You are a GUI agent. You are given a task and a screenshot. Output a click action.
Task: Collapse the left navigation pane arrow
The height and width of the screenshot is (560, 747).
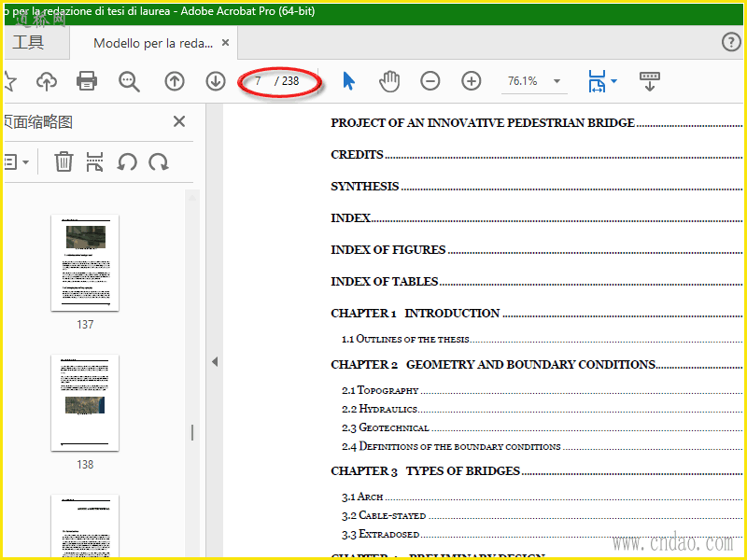point(215,362)
